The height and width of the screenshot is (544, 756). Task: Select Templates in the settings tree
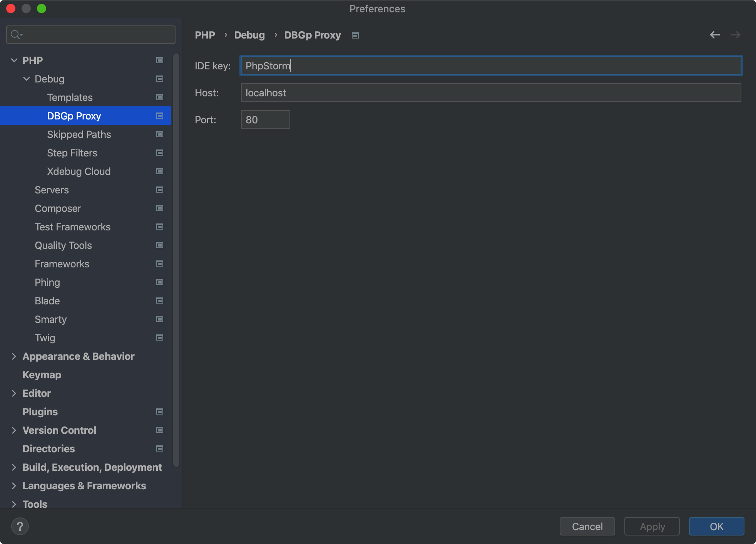click(85, 97)
